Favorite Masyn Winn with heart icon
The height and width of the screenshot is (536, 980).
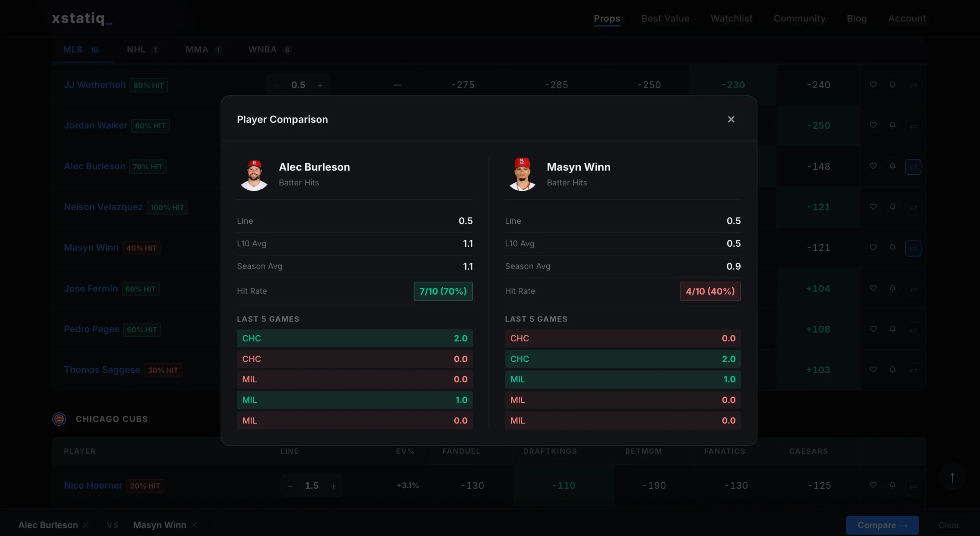pos(873,248)
